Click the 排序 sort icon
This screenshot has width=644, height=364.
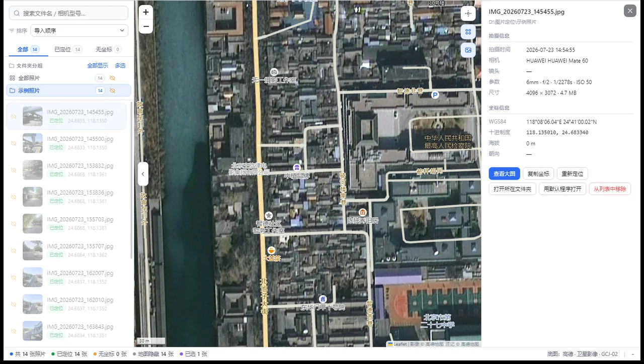(x=12, y=31)
